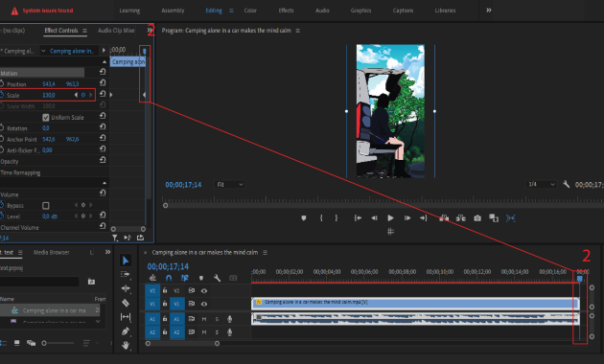Select the Ripple Edit tool

point(126,288)
